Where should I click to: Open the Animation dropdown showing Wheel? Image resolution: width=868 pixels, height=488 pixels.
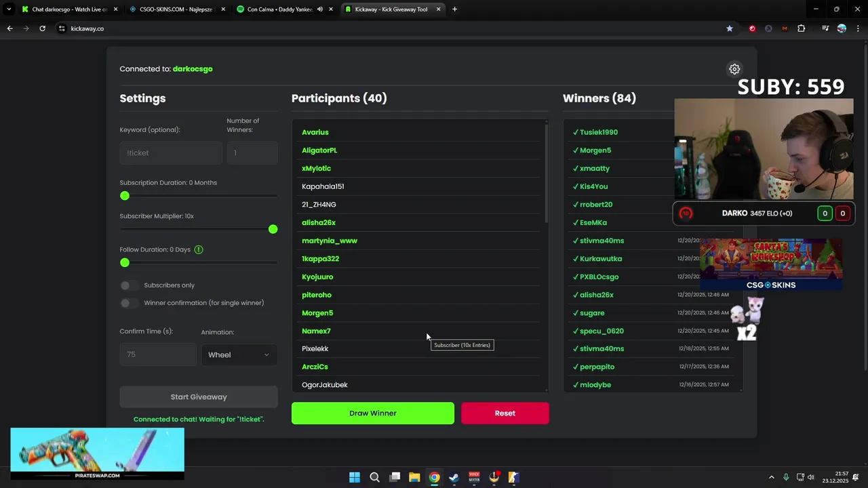(239, 354)
